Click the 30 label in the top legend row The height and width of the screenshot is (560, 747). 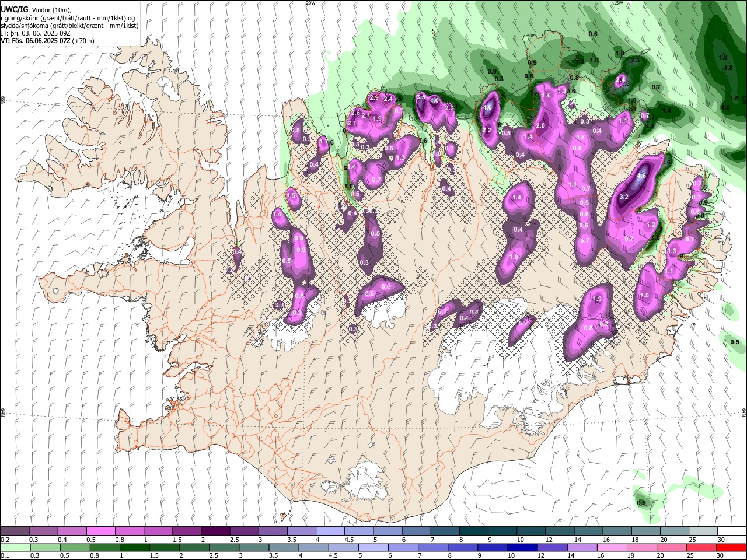tap(721, 540)
